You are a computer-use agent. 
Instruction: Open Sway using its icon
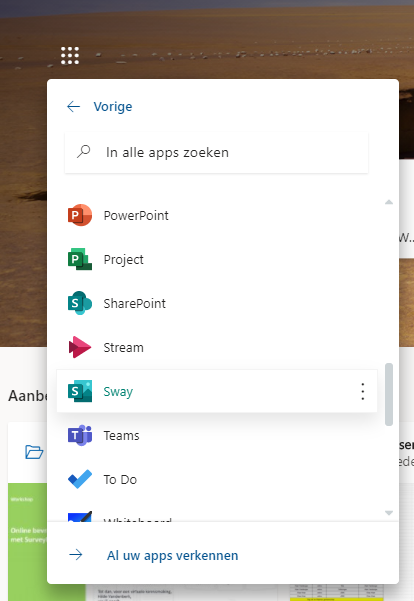(80, 391)
